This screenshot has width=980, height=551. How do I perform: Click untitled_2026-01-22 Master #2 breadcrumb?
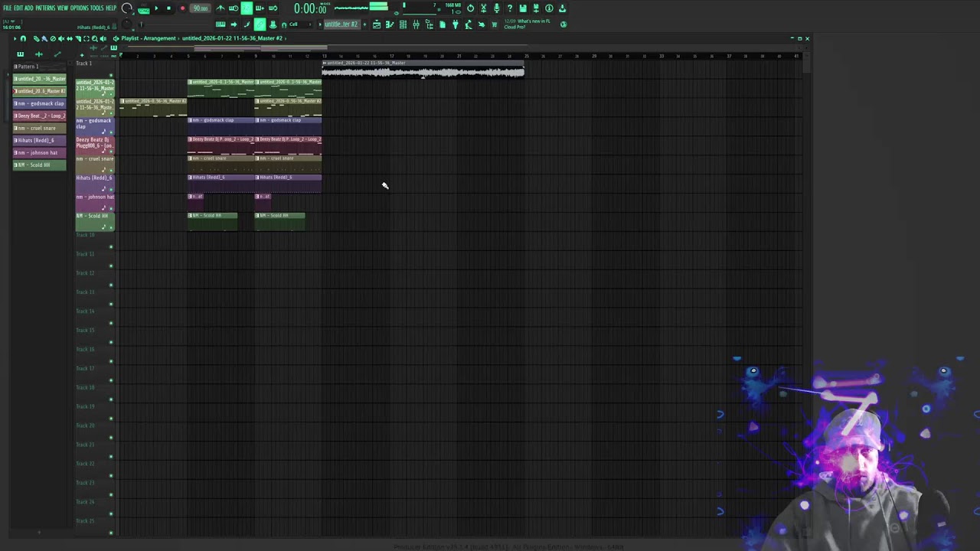click(x=232, y=38)
